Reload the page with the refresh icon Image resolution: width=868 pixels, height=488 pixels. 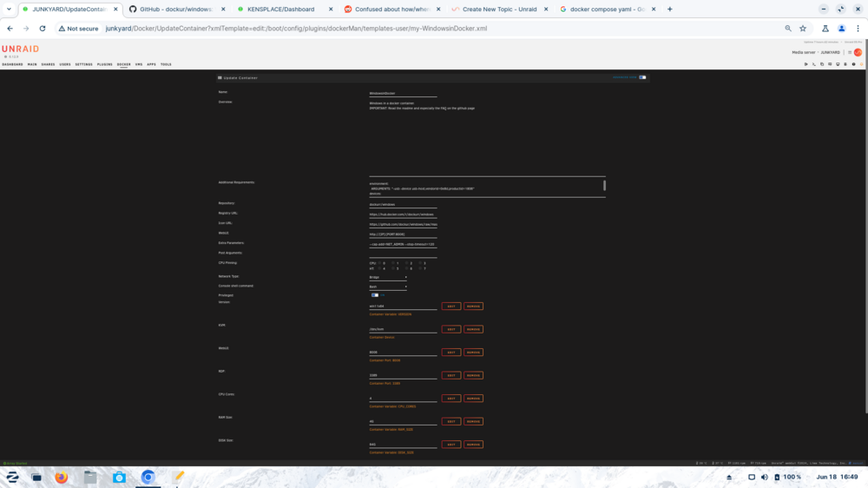42,29
